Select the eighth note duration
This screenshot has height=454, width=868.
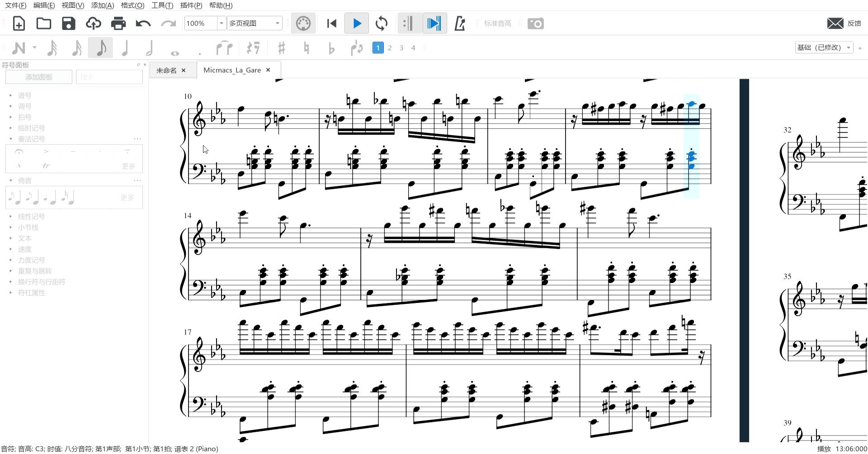[101, 48]
